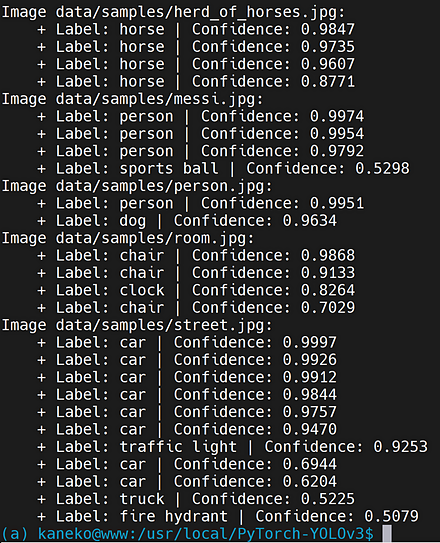The height and width of the screenshot is (543, 440).
Task: Select the car confidence 0.6204 line
Action: click(x=187, y=482)
